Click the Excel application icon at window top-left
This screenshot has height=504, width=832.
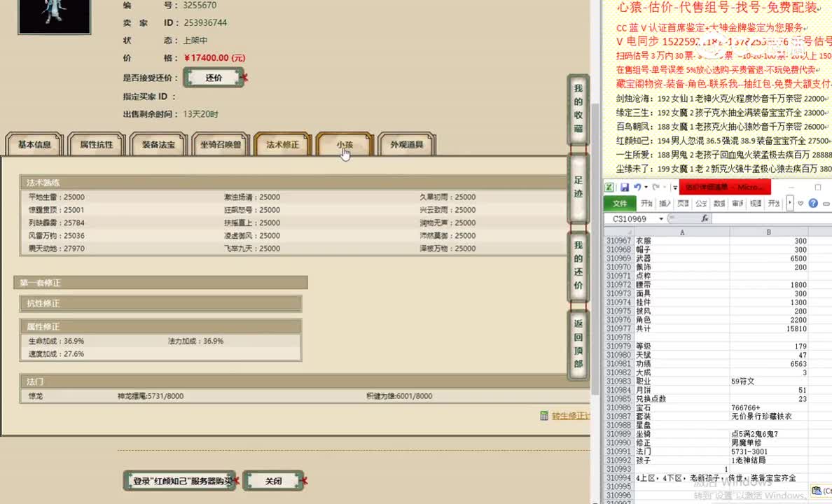pyautogui.click(x=609, y=186)
